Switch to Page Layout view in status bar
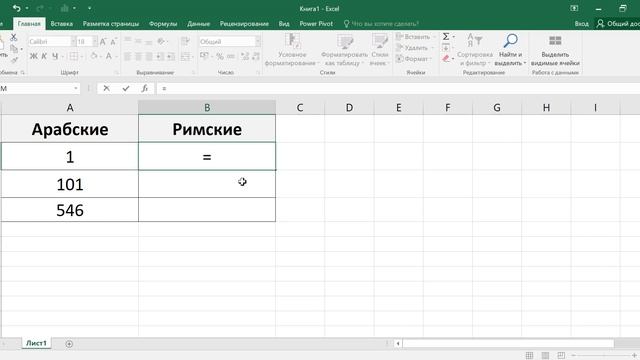 coord(545,355)
